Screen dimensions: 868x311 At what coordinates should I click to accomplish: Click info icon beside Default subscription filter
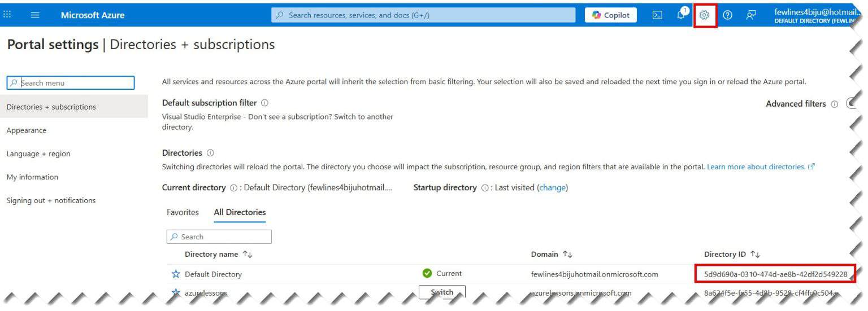(x=265, y=103)
